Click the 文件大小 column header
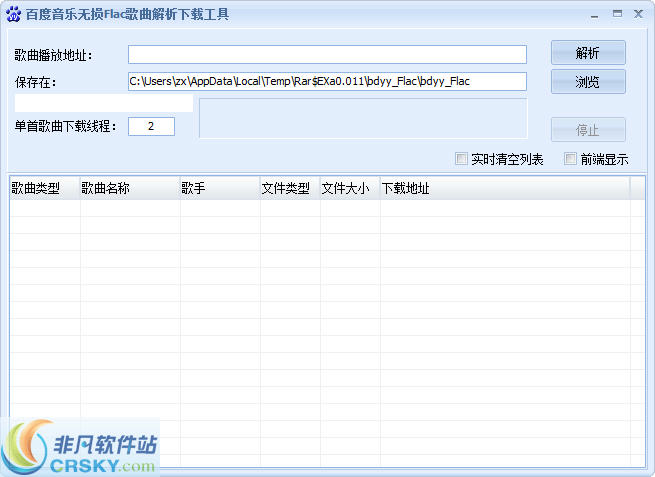Image resolution: width=655 pixels, height=477 pixels. pos(350,188)
